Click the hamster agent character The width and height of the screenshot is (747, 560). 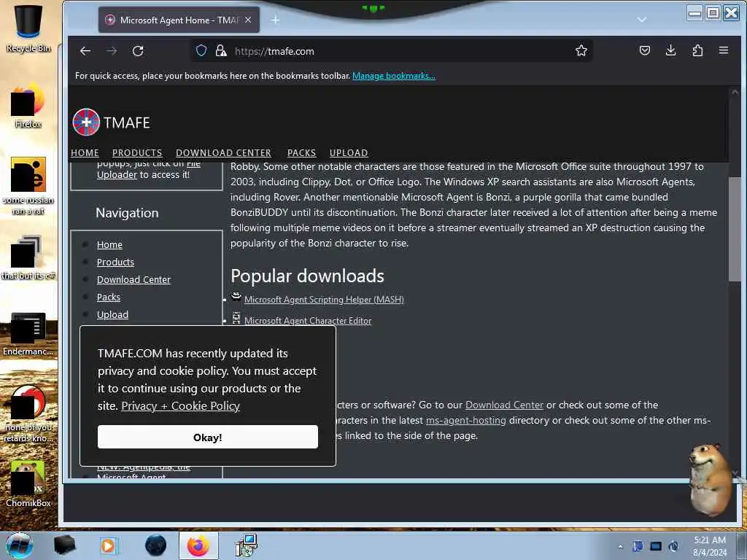click(x=710, y=481)
